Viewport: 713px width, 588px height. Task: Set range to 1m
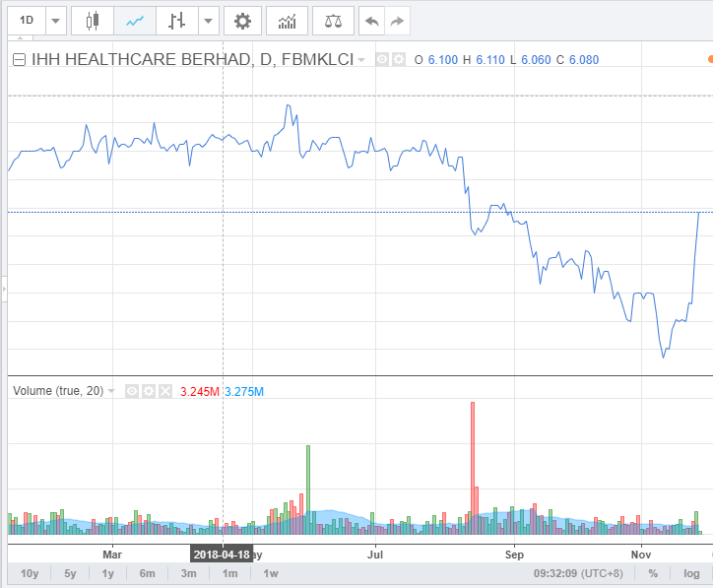pyautogui.click(x=230, y=573)
